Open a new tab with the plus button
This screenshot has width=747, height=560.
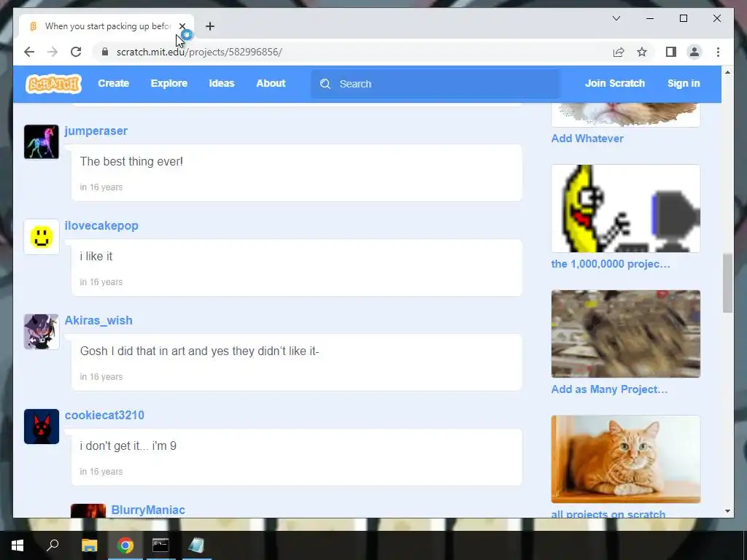(209, 26)
